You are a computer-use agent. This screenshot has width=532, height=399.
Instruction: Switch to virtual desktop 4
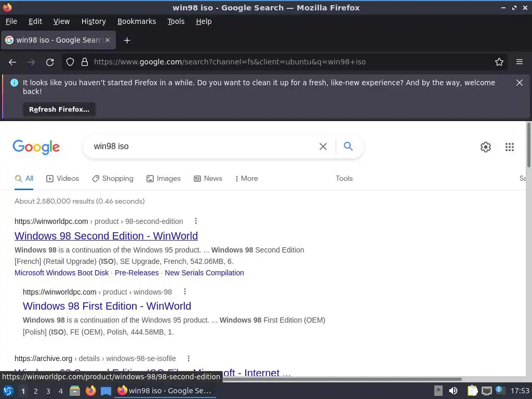61,391
